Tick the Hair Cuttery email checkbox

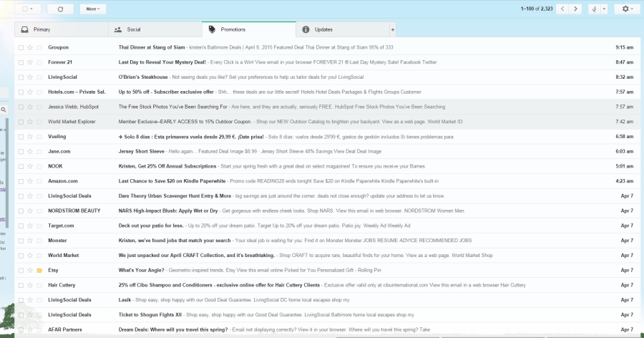21,285
